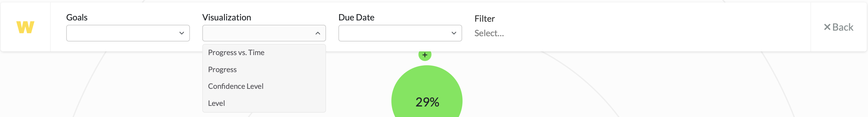Click the Visualization label text
The image size is (868, 117).
[x=226, y=17]
